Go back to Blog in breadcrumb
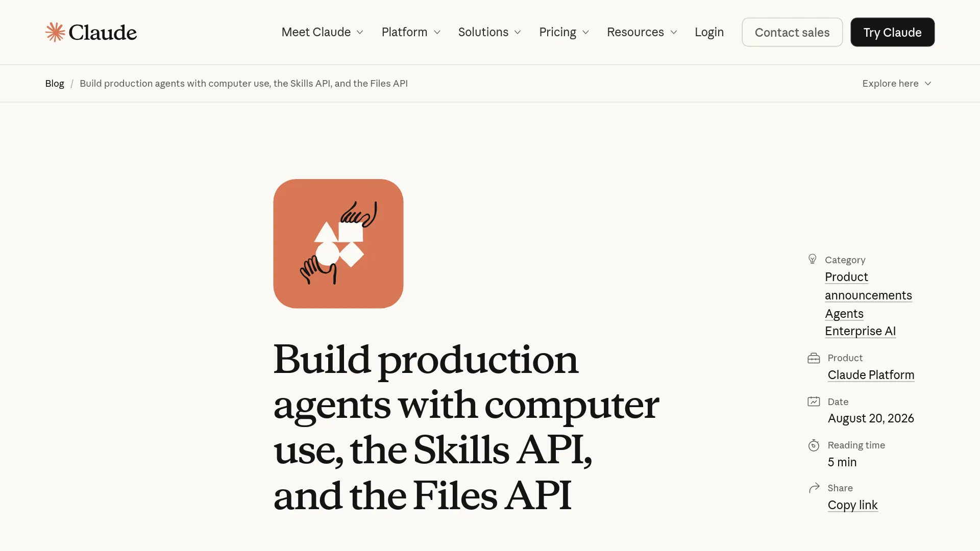The height and width of the screenshot is (551, 980). coord(55,83)
